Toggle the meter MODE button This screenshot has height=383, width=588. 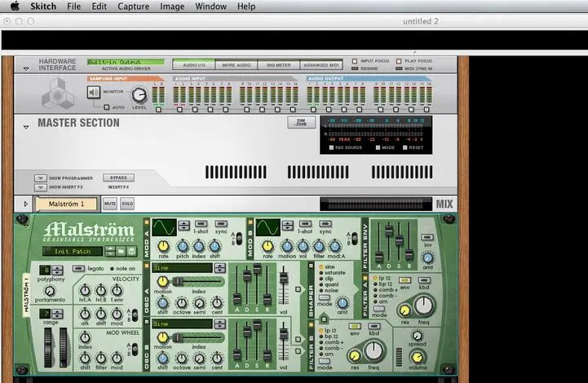[378, 147]
